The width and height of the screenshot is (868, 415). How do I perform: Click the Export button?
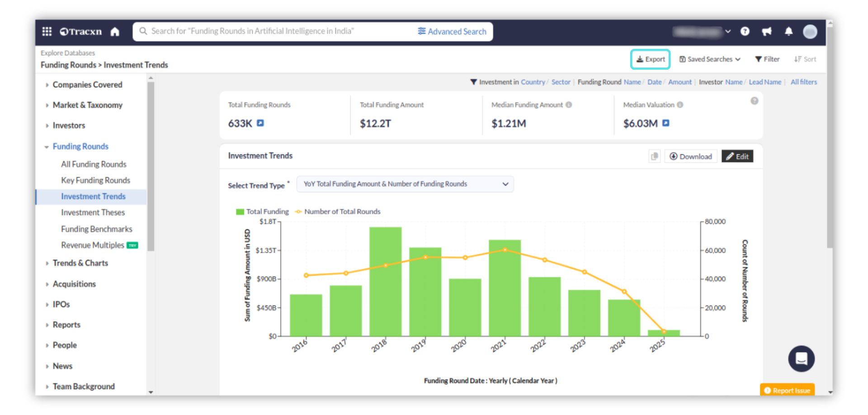coord(650,59)
